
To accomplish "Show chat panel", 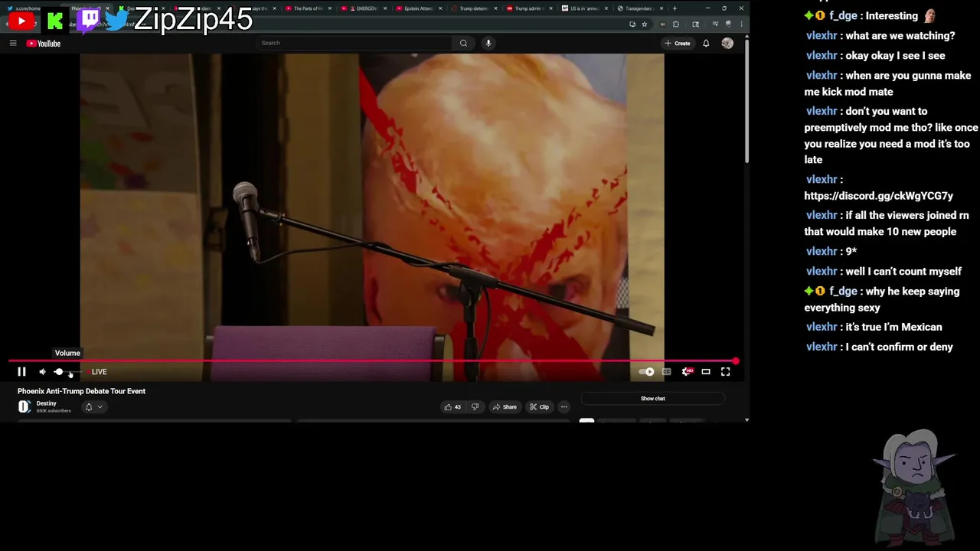I will tap(653, 399).
